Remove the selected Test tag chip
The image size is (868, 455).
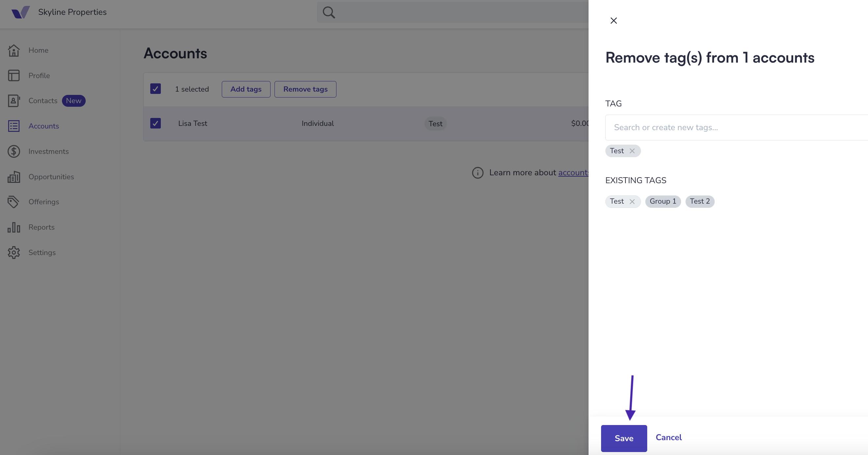click(632, 151)
